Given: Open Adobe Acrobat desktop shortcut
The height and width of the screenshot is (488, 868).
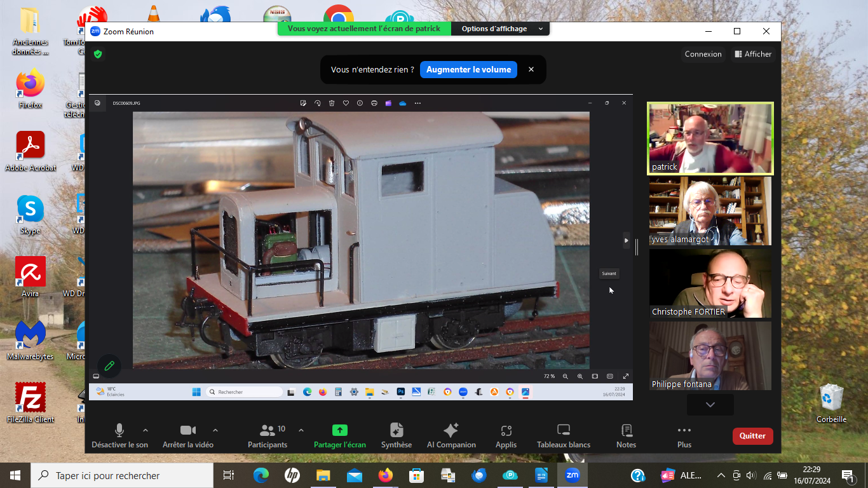Looking at the screenshot, I should (31, 151).
